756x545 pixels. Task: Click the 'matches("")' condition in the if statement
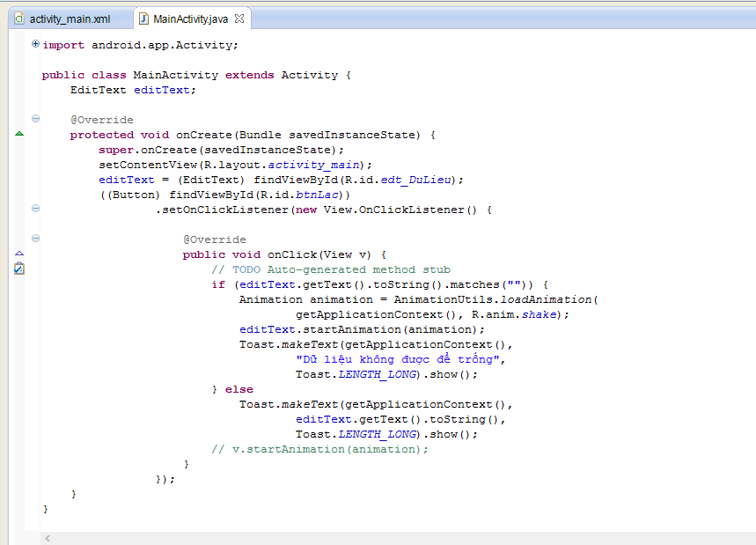[x=488, y=284]
